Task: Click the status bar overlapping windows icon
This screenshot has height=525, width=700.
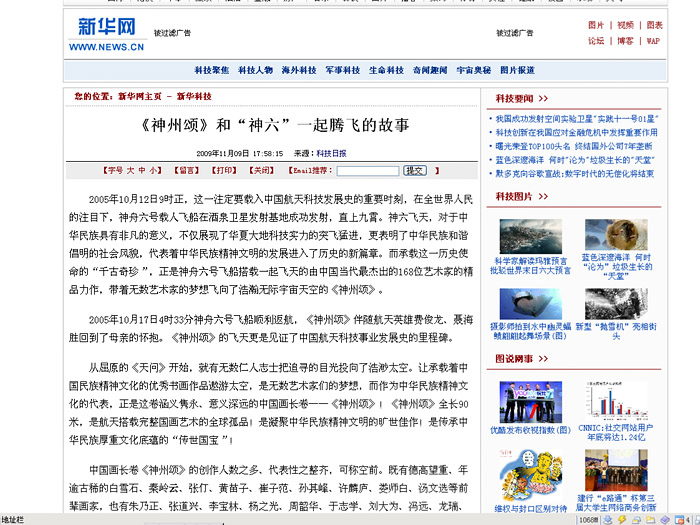Action: click(x=636, y=520)
